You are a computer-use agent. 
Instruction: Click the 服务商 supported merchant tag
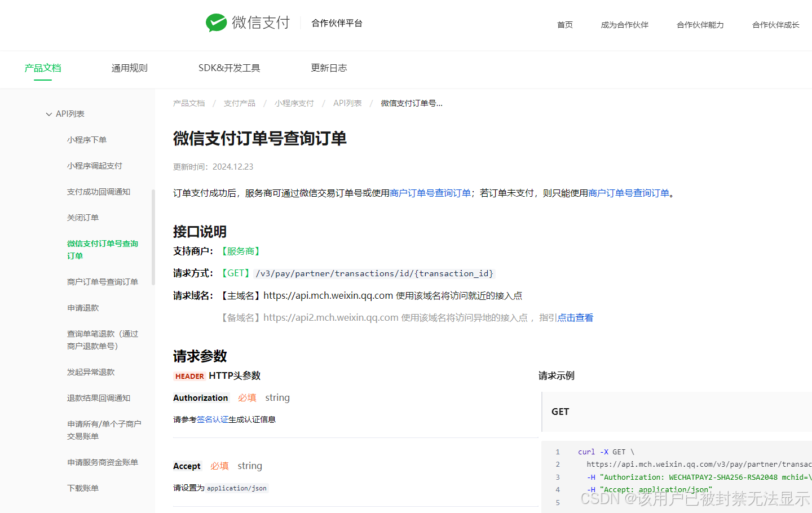(x=241, y=251)
